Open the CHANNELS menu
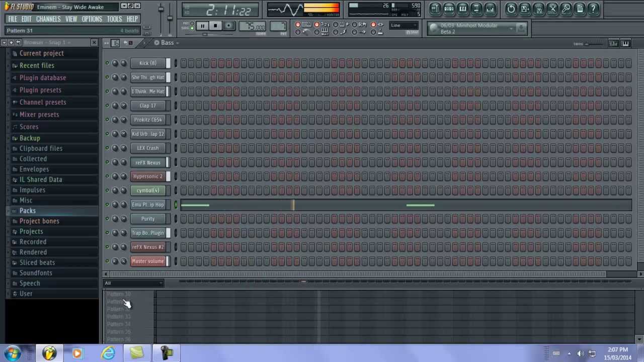 point(48,19)
